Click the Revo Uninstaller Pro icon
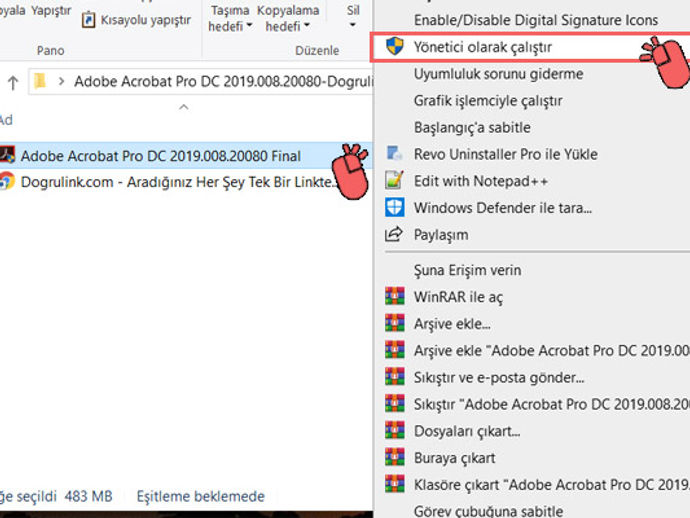This screenshot has height=518, width=690. [x=394, y=154]
